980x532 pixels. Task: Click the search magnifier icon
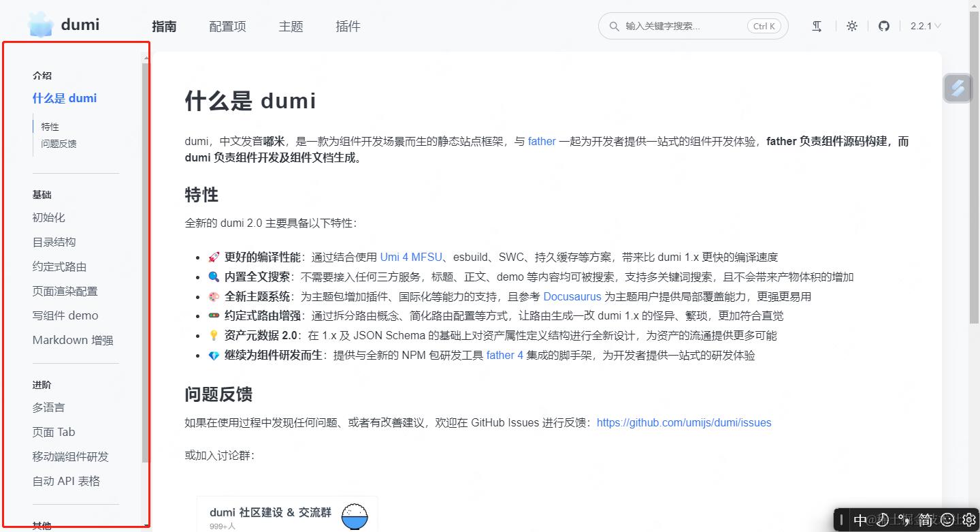pyautogui.click(x=613, y=26)
